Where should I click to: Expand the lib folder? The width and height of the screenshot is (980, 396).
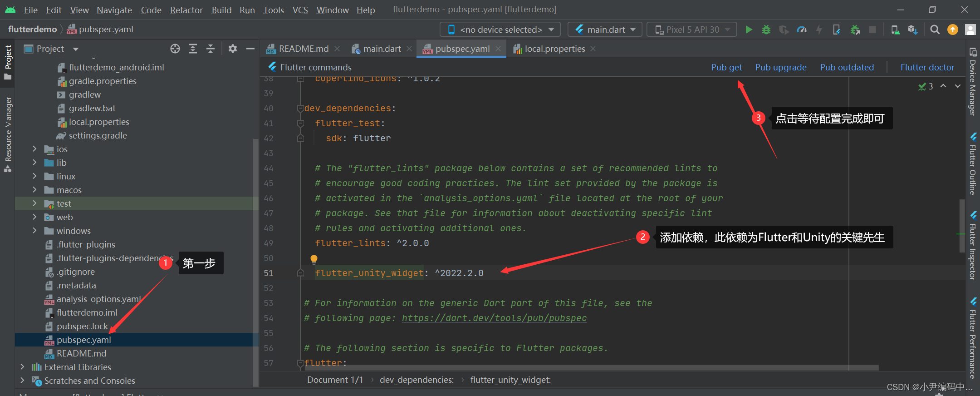click(34, 163)
